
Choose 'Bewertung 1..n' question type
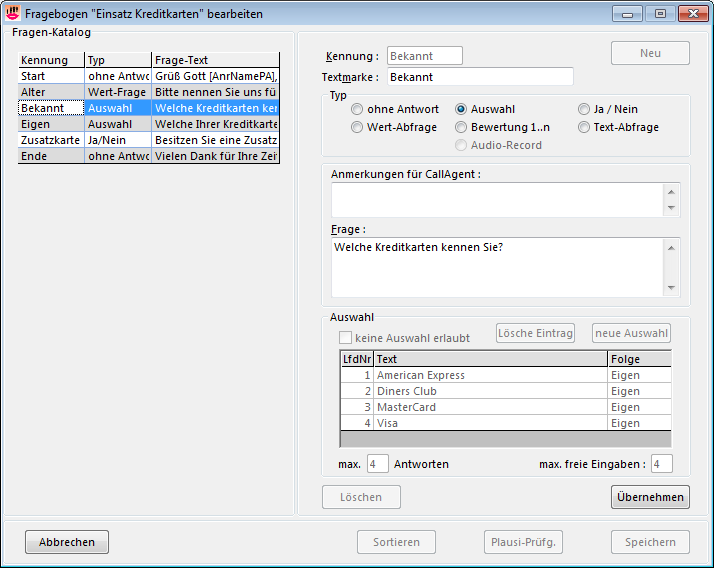(x=461, y=127)
